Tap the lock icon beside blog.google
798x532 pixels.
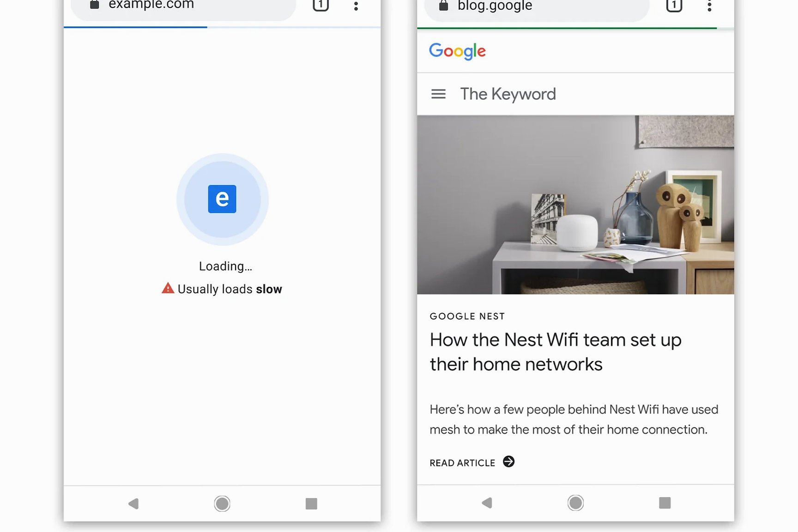[x=443, y=5]
